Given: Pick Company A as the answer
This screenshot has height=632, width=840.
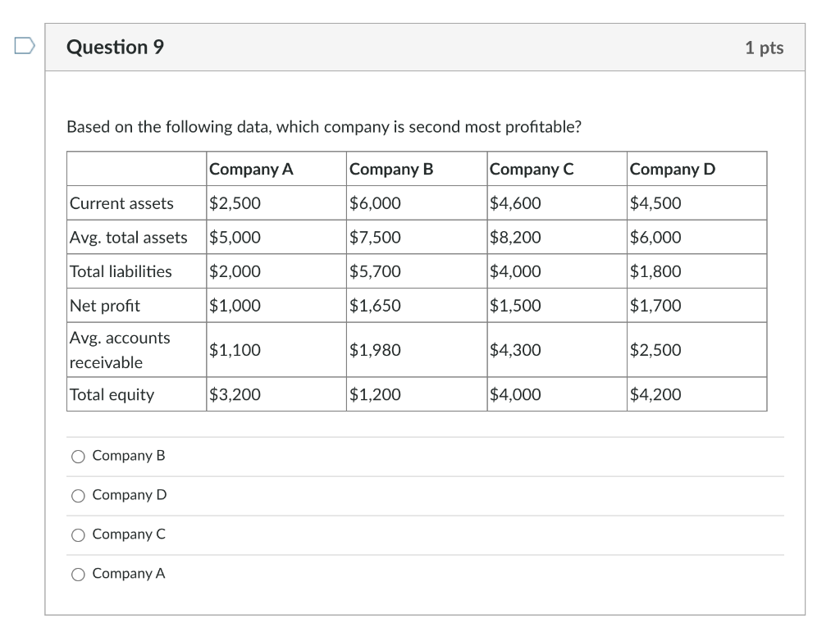Looking at the screenshot, I should tap(78, 574).
